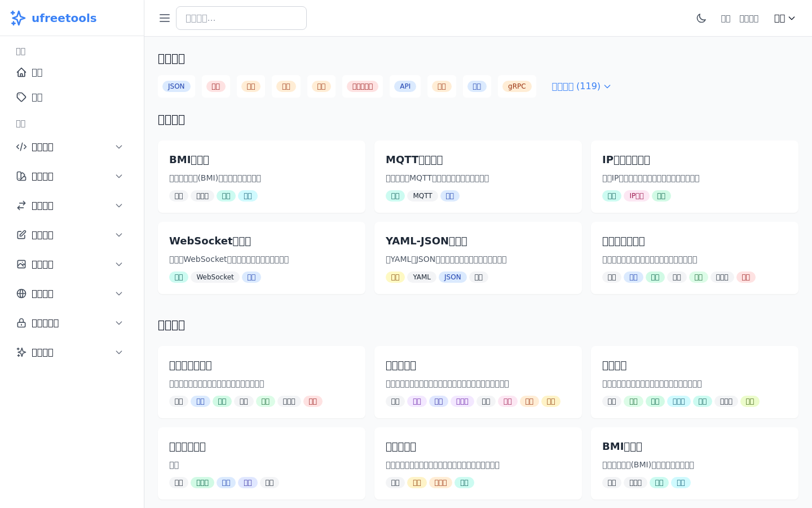The image size is (812, 508).
Task: Click the tag icon in the sidebar
Action: click(21, 97)
